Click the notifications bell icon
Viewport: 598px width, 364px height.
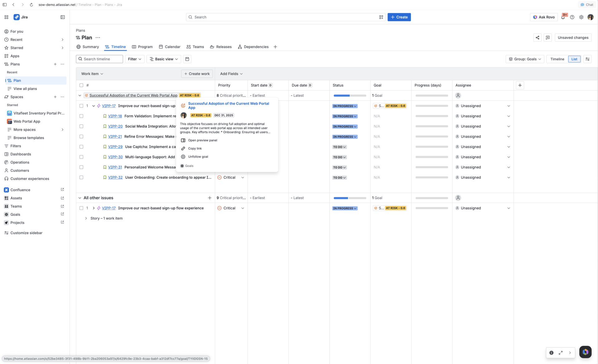click(x=563, y=17)
